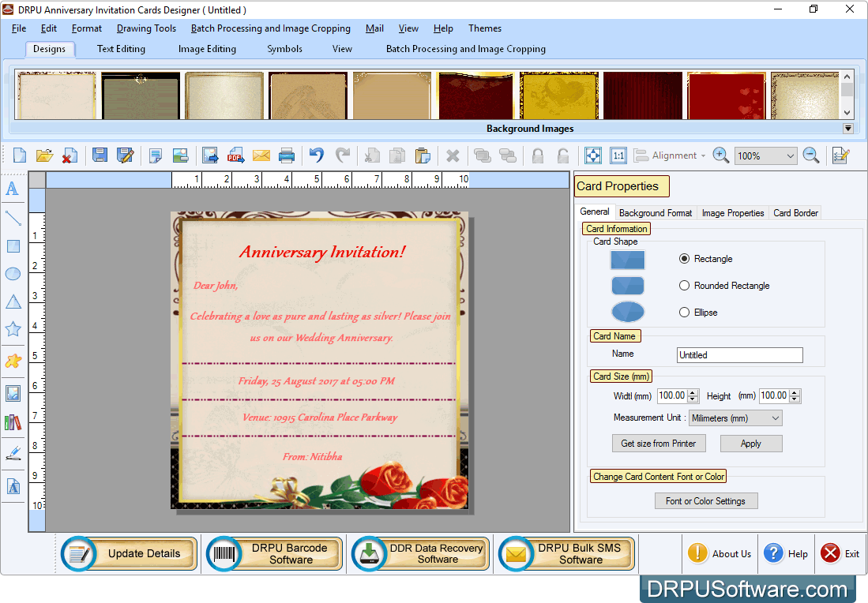The image size is (868, 603).
Task: Open the Background Format tab
Action: coord(656,213)
